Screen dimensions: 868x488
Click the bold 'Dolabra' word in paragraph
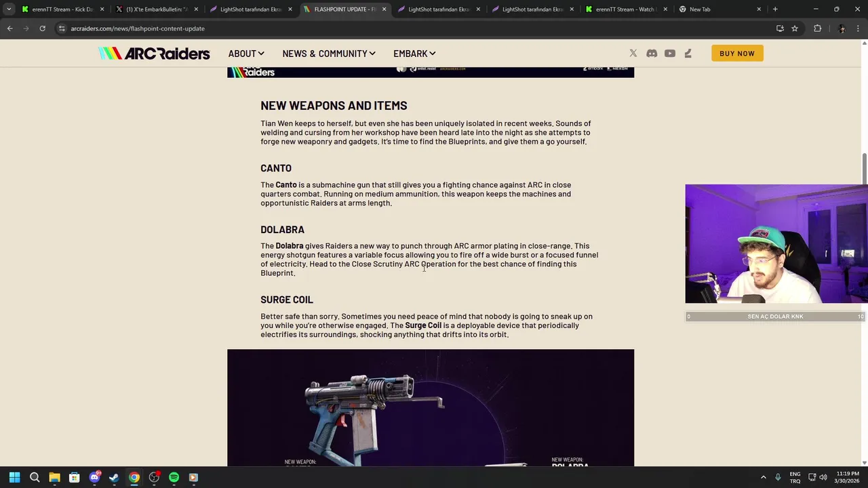(x=290, y=246)
